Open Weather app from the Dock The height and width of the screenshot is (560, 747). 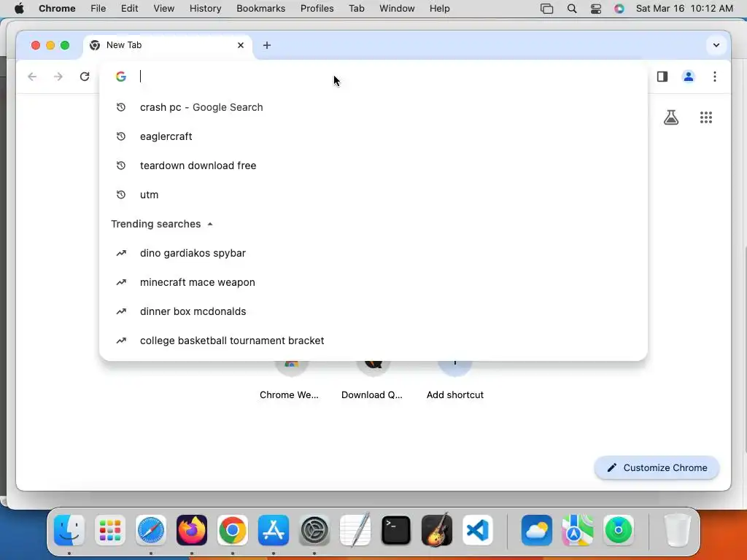click(x=536, y=530)
